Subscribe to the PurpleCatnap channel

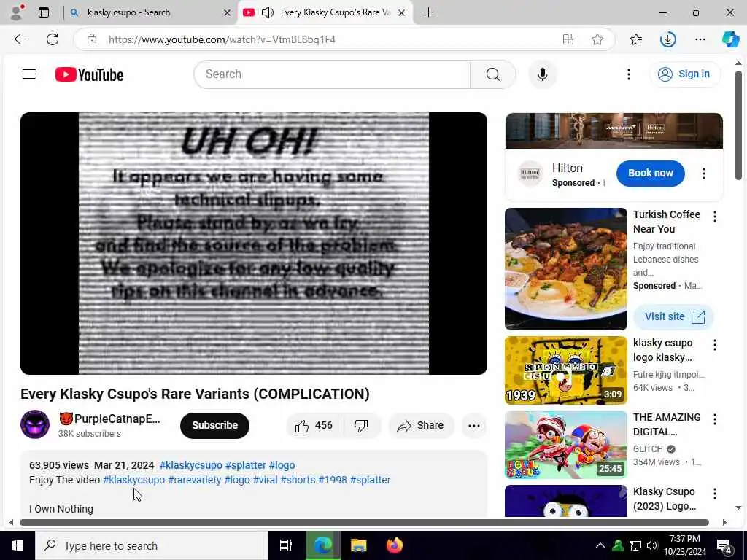coord(214,426)
